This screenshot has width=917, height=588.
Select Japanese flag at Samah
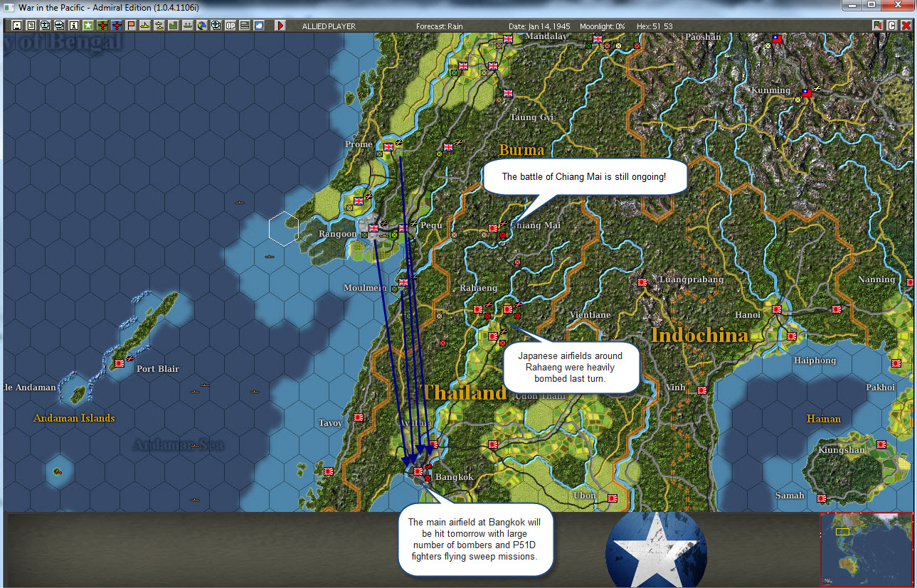[x=822, y=498]
